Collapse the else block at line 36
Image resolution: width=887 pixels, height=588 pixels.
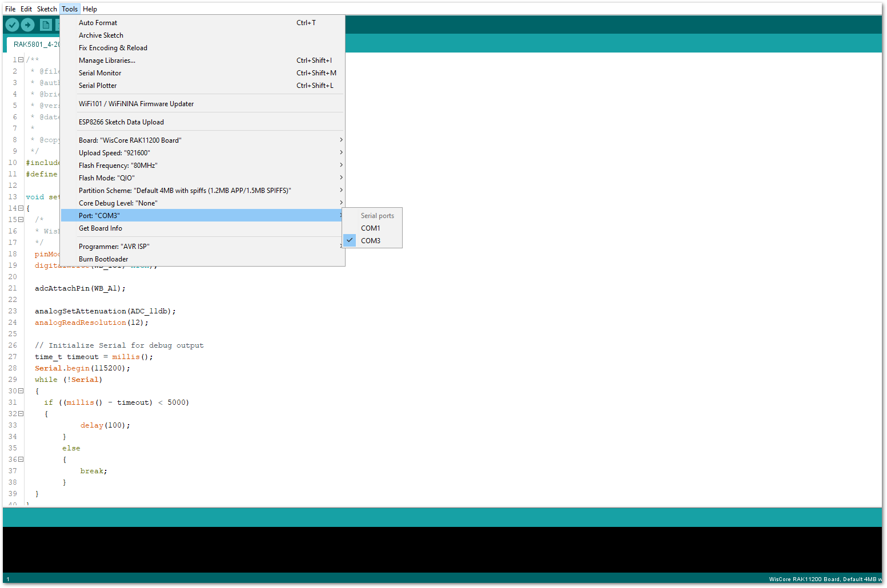(21, 460)
